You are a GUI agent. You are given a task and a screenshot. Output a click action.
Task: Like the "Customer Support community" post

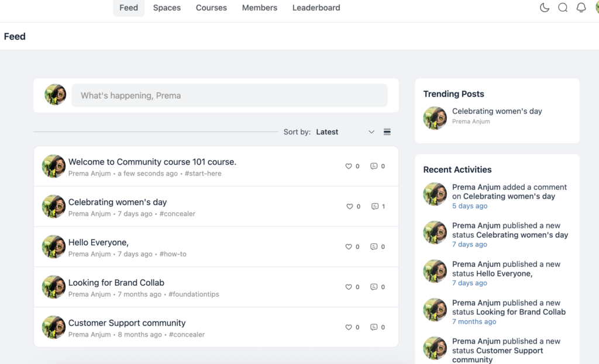click(x=348, y=327)
